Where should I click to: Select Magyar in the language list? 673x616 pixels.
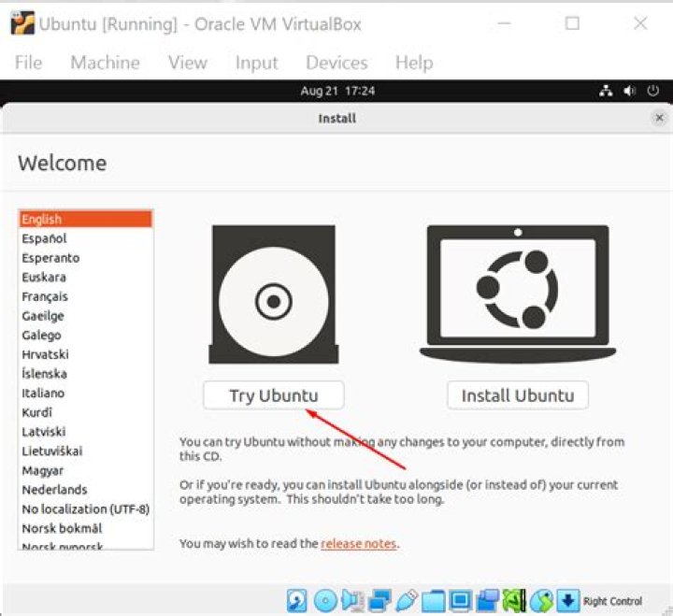pos(85,470)
